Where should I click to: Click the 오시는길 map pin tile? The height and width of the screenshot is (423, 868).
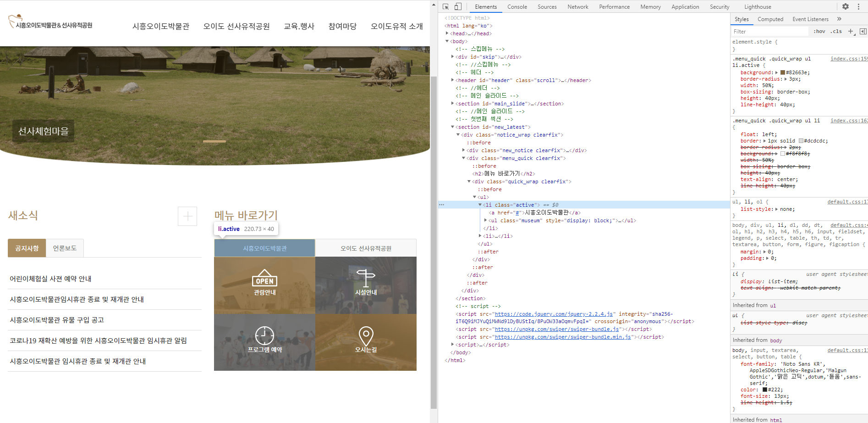[366, 342]
